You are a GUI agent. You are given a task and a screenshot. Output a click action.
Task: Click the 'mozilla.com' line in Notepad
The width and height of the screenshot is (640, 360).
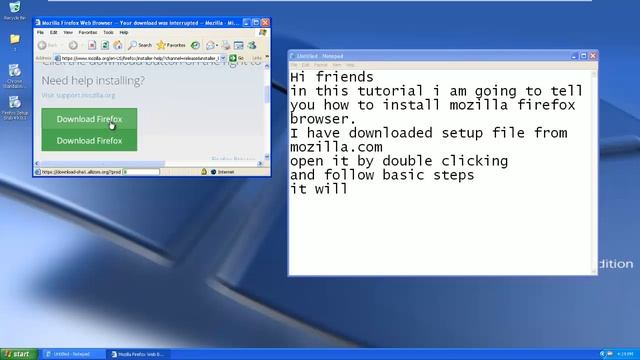(336, 147)
